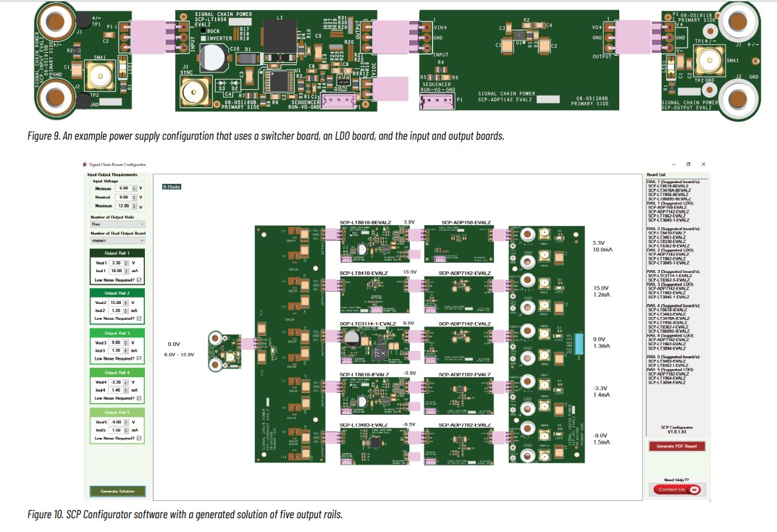Select the SCP-LT3483-EVALZ board image in workspace
The height and width of the screenshot is (532, 777).
point(374,447)
